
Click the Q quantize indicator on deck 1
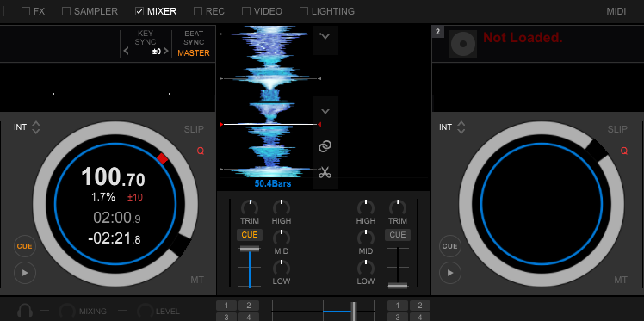pyautogui.click(x=201, y=151)
